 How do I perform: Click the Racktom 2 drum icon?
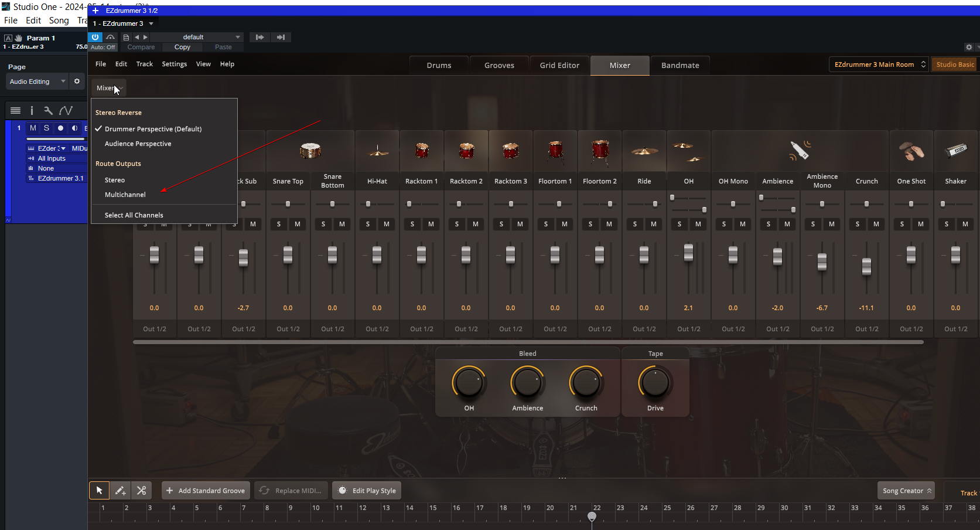(466, 151)
